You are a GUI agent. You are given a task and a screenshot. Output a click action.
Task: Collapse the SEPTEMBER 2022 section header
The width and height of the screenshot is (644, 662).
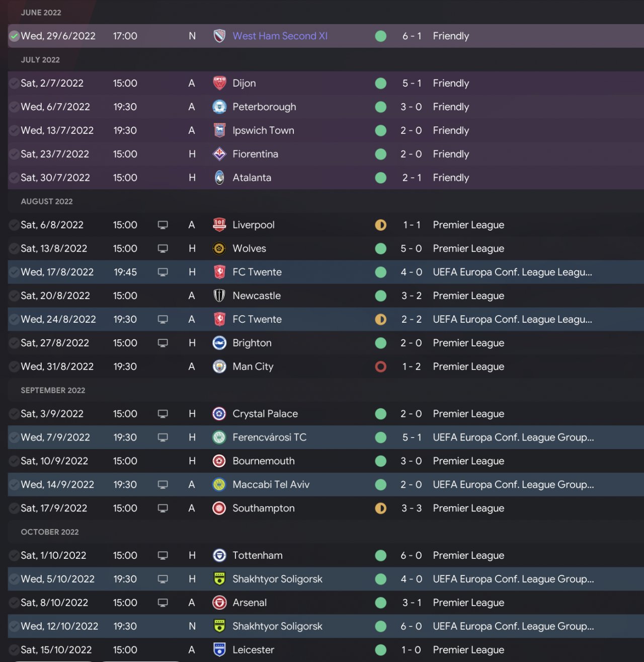coord(53,390)
